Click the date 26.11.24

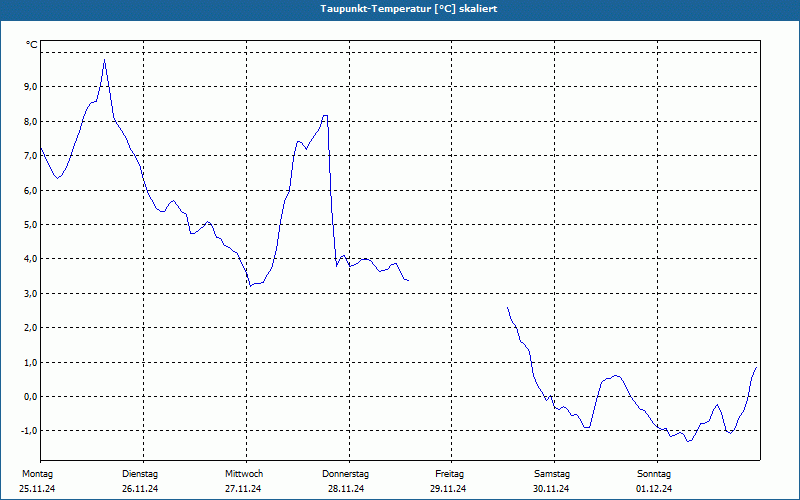(x=140, y=489)
